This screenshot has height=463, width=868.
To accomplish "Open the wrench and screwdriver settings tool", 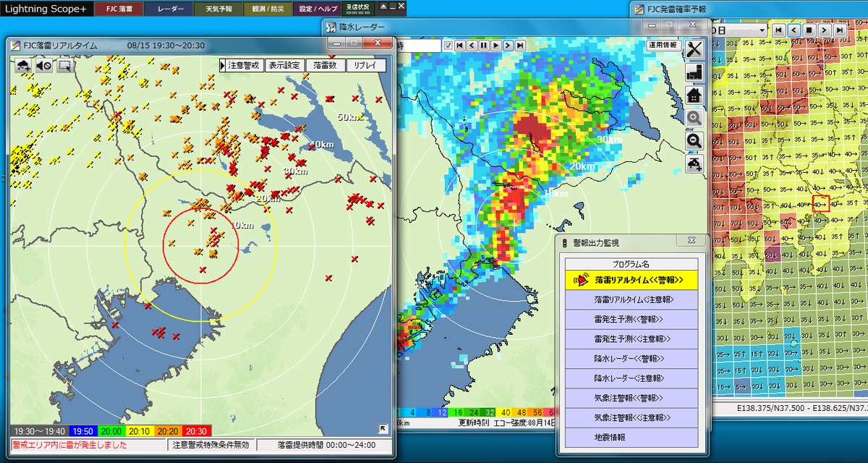I will point(694,49).
